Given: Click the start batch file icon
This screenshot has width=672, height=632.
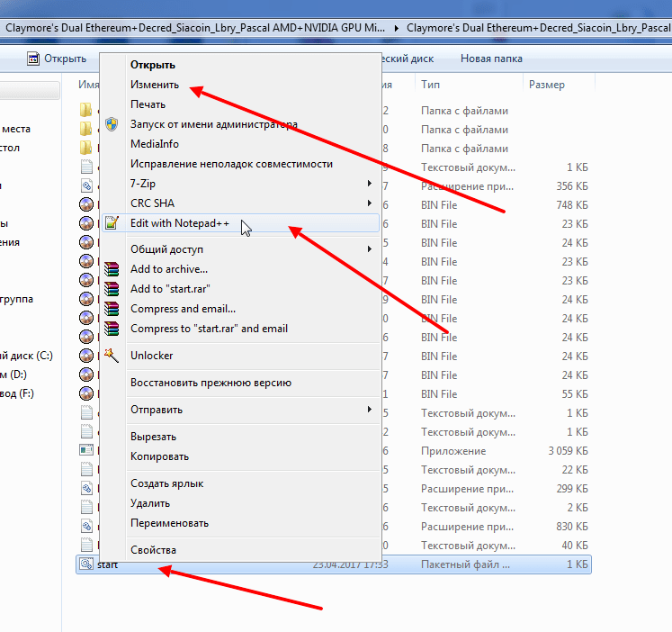Looking at the screenshot, I should 86,564.
